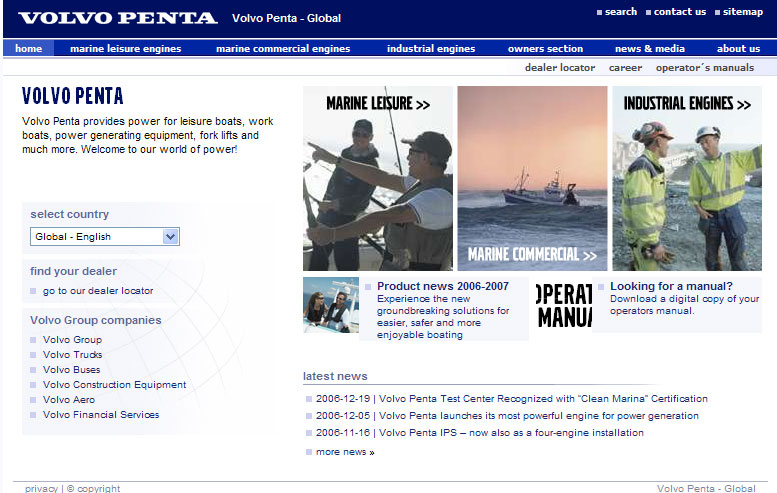Image resolution: width=777 pixels, height=493 pixels.
Task: Open Volvo Construction Equipment link
Action: [x=114, y=384]
